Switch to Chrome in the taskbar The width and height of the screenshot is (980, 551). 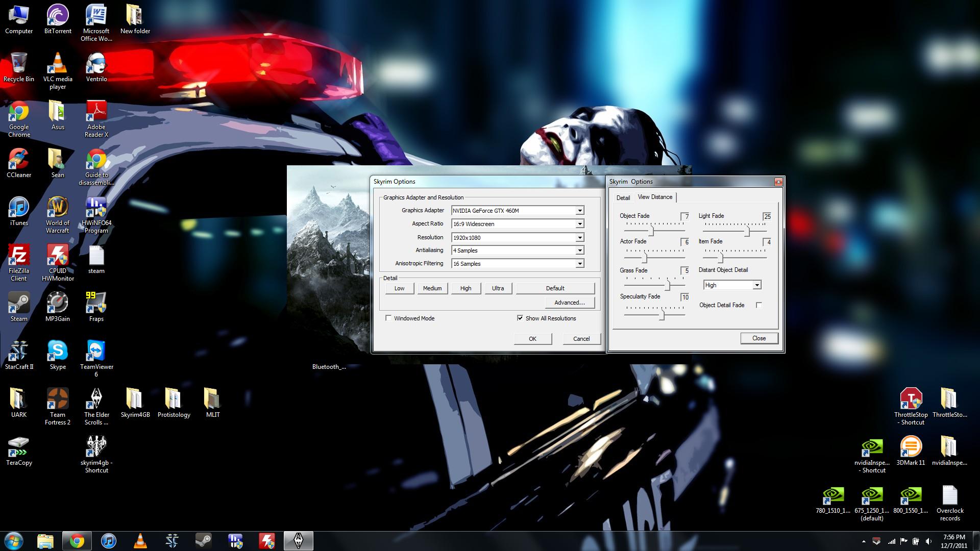(x=77, y=541)
